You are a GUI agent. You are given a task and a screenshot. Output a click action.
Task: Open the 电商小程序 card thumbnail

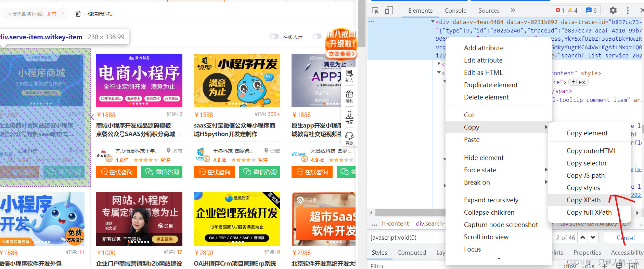tap(139, 80)
